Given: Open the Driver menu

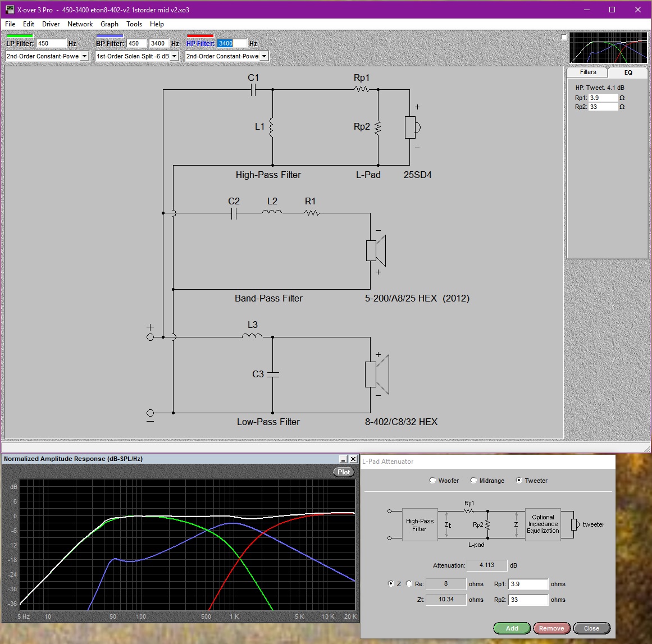Looking at the screenshot, I should click(x=51, y=24).
